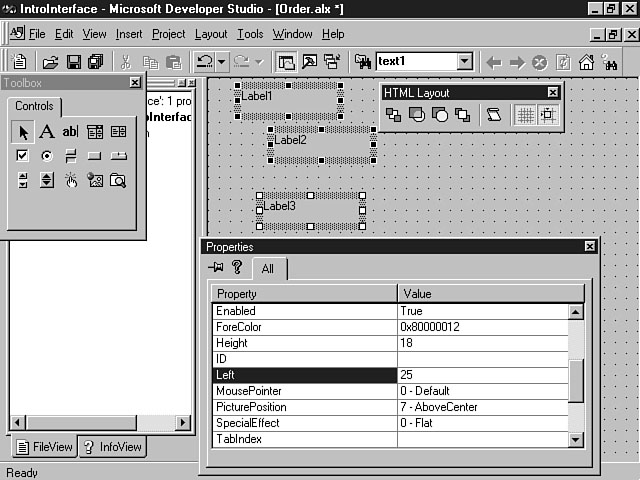Pick the pointer Select Objects tool
This screenshot has width=640, height=480.
[x=23, y=132]
